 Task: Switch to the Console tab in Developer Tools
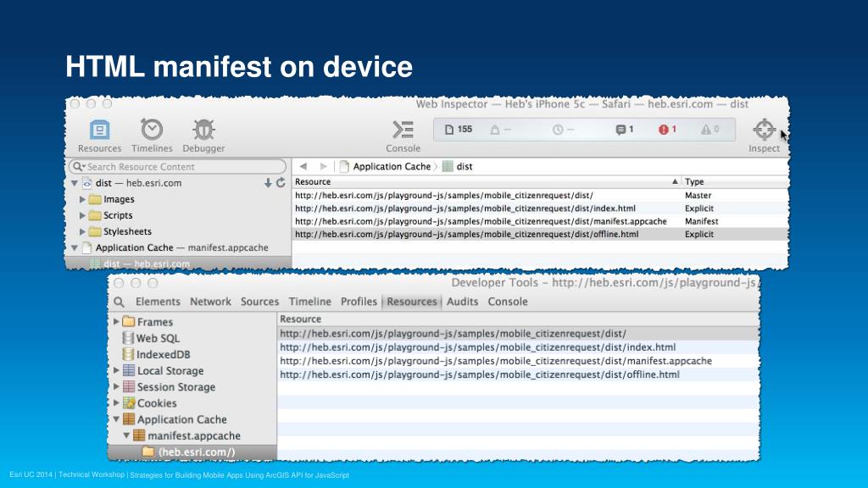tap(508, 302)
